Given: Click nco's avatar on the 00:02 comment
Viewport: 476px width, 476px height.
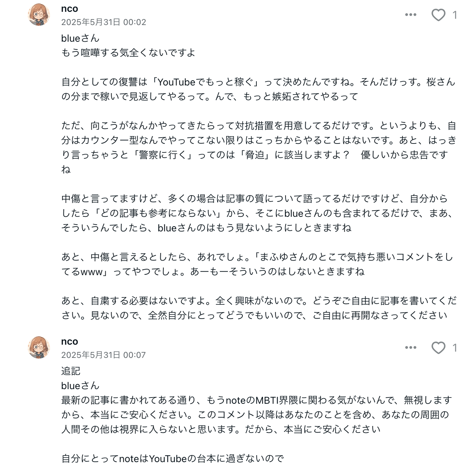Looking at the screenshot, I should click(x=39, y=15).
